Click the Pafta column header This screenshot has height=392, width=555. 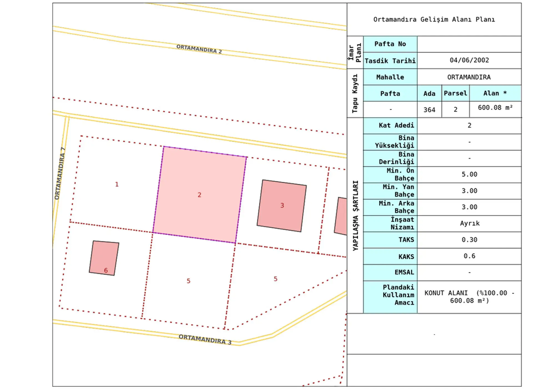(390, 93)
